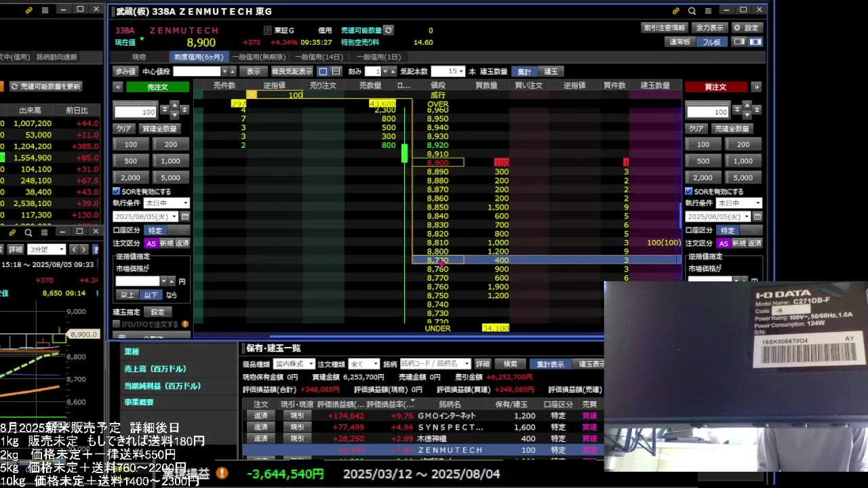Click the red 買注文 button
Image resolution: width=868 pixels, height=488 pixels.
click(716, 87)
